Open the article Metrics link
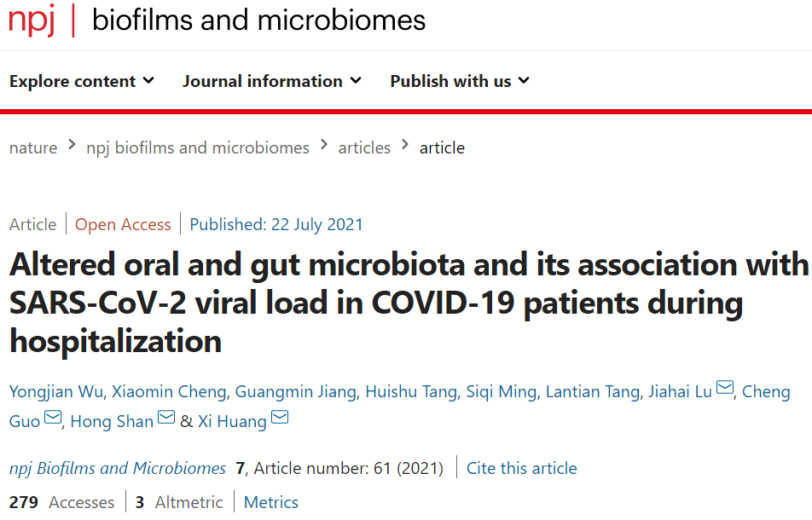Viewport: 812px width, 520px height. [x=271, y=502]
